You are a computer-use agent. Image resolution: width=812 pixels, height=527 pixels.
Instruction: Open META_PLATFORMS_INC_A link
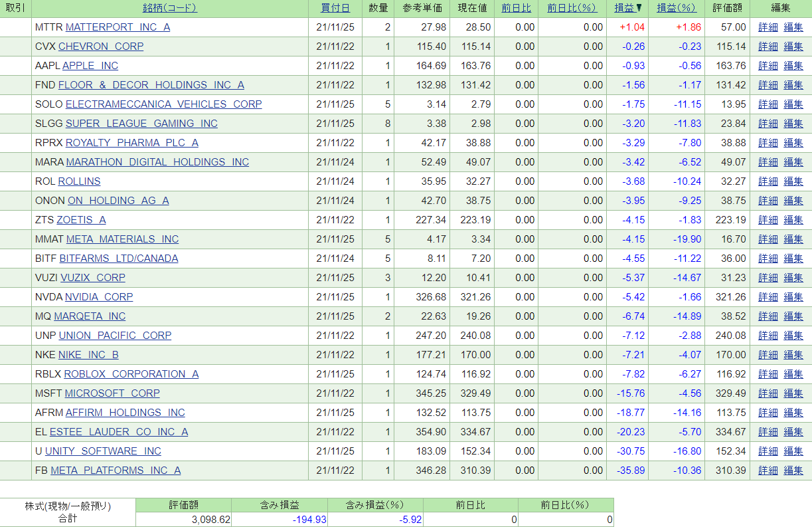coord(116,471)
